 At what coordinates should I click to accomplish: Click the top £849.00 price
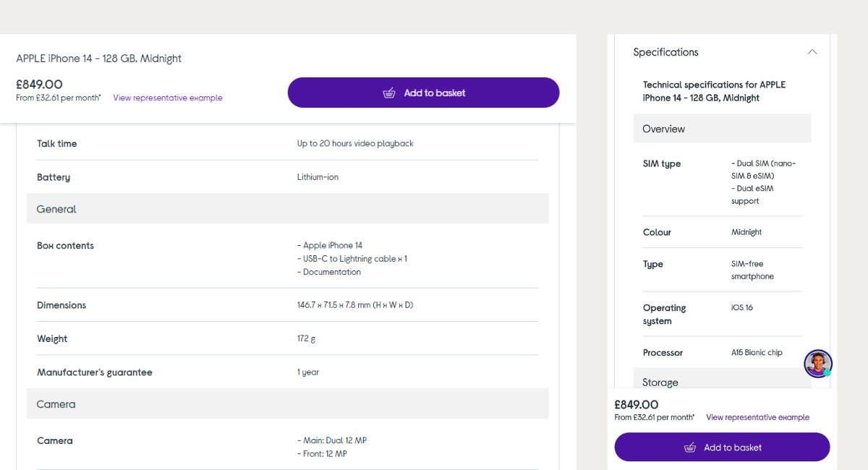(39, 84)
